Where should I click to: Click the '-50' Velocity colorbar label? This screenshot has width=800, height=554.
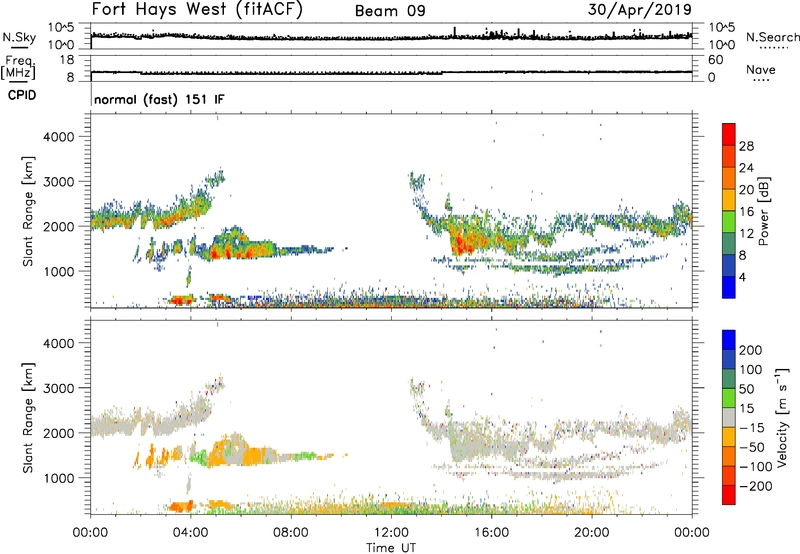coord(752,447)
